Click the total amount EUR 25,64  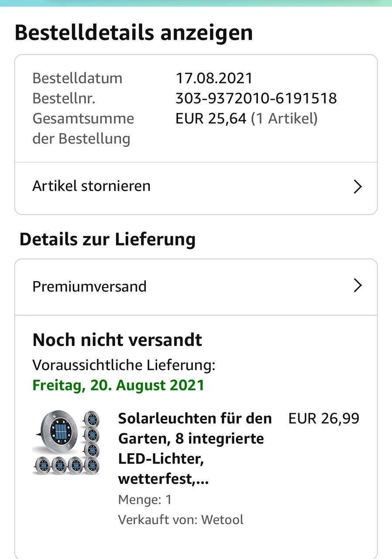click(x=211, y=118)
